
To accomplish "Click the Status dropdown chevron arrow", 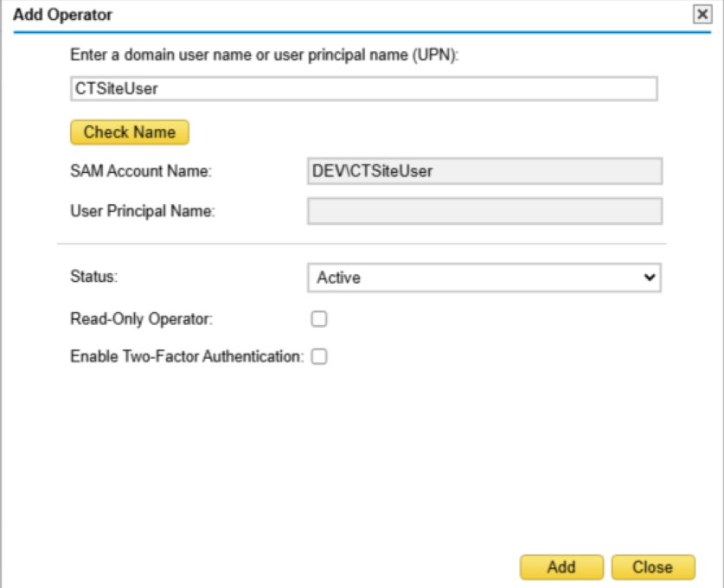I will tap(649, 278).
